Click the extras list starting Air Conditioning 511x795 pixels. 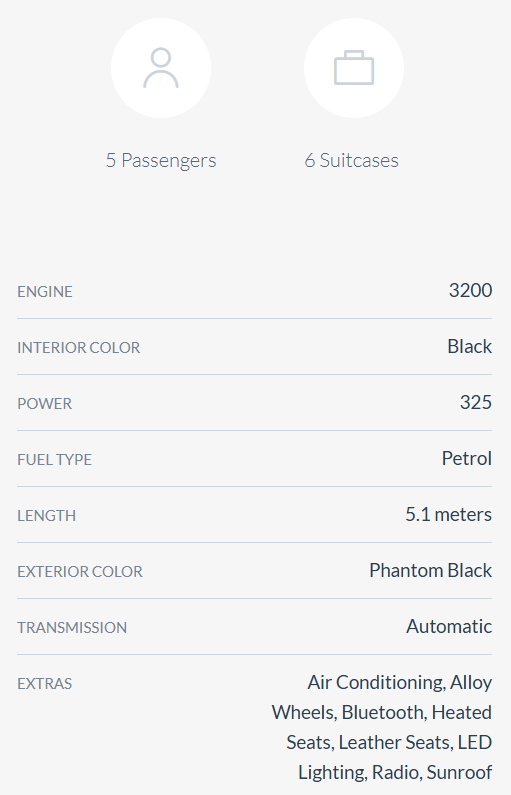pyautogui.click(x=382, y=727)
